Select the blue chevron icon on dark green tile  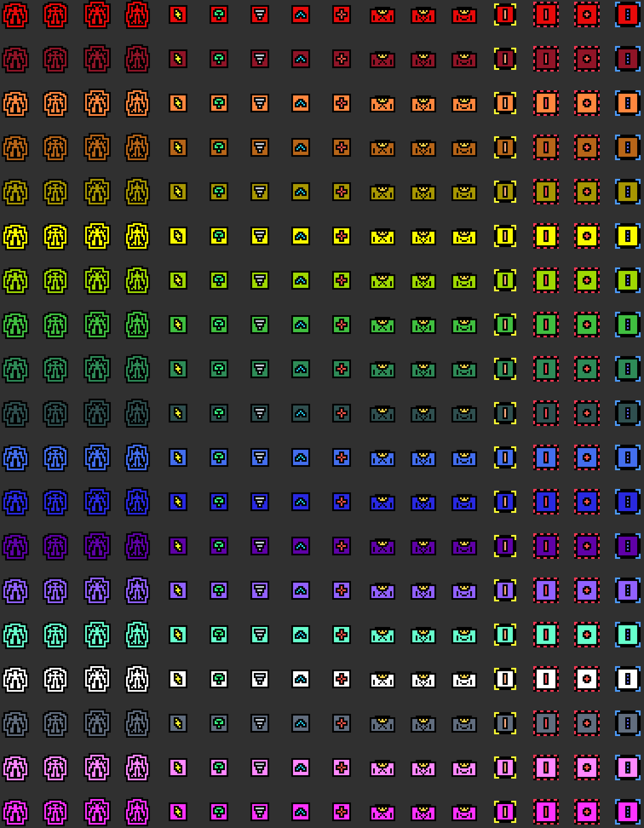301,369
